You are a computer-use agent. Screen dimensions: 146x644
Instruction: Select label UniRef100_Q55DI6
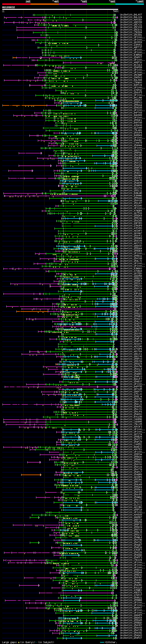coord(131,570)
